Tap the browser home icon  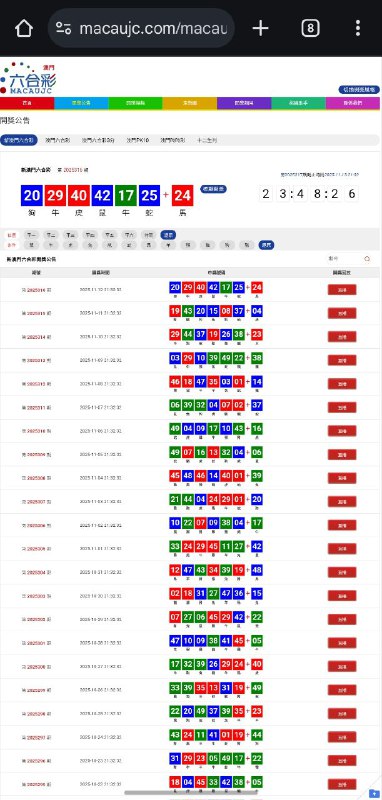tap(24, 28)
